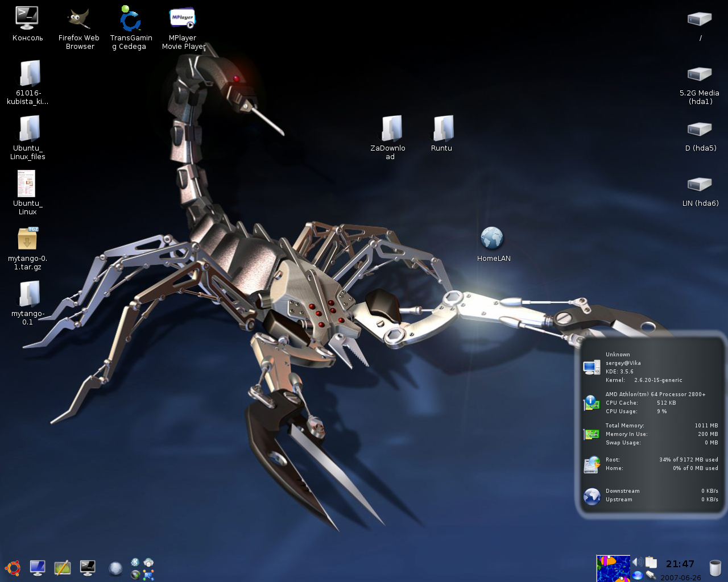Click the "Swap Usage:" label
This screenshot has width=728, height=582.
pyautogui.click(x=623, y=443)
